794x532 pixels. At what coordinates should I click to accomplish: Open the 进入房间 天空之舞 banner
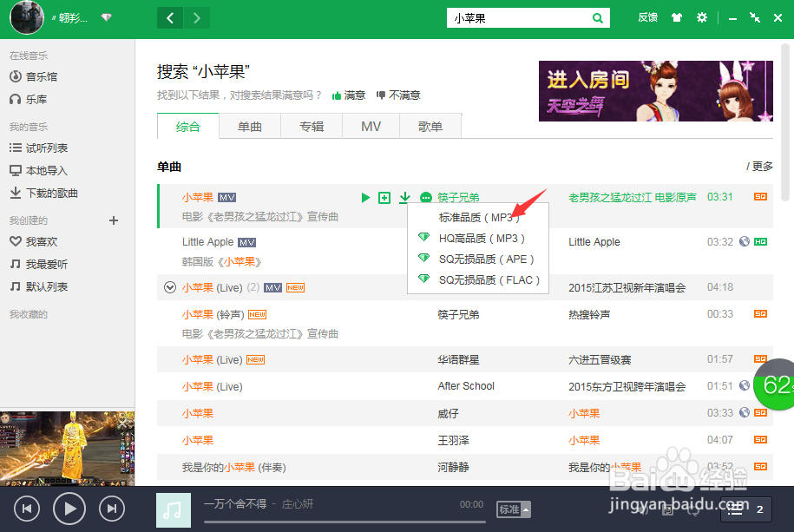pos(656,91)
